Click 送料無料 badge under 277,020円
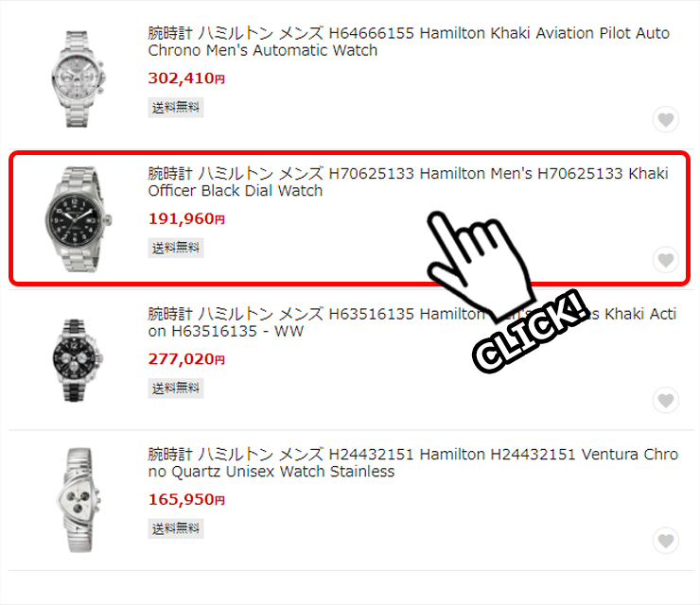Viewport: 700px width, 605px height. pyautogui.click(x=176, y=389)
